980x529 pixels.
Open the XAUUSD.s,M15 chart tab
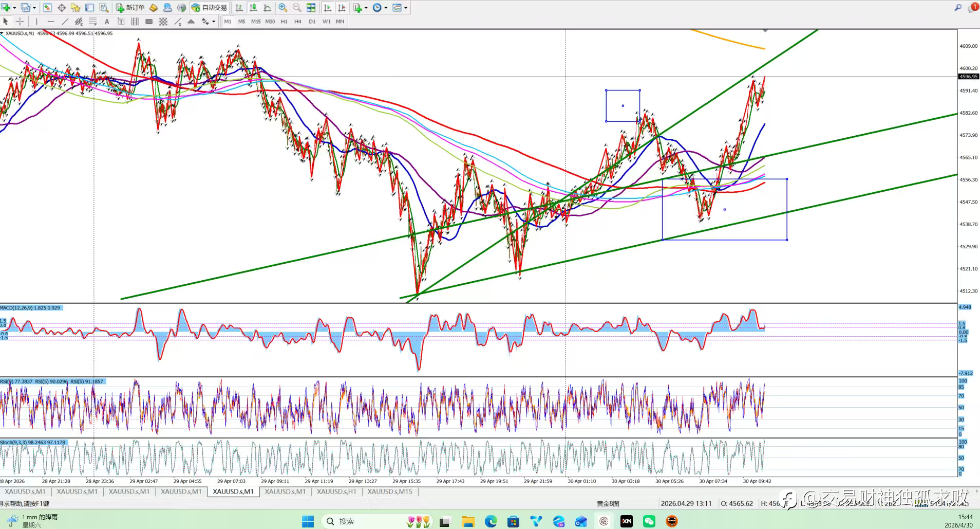(389, 491)
